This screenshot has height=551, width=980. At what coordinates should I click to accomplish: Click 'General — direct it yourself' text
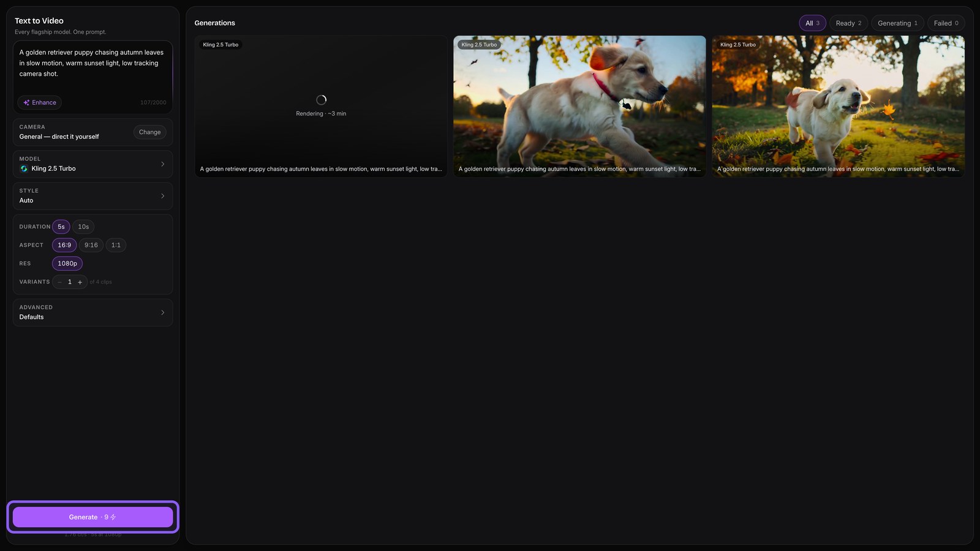[59, 137]
